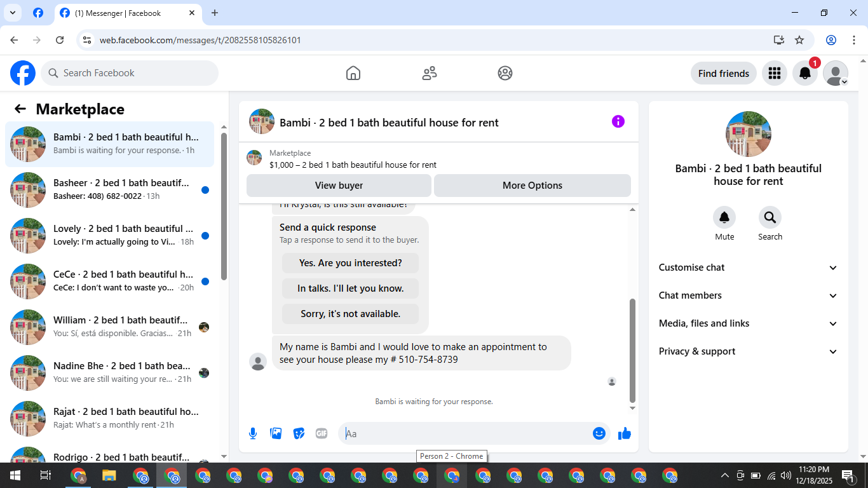This screenshot has width=868, height=488.
Task: Click the Search Facebook field
Action: pyautogui.click(x=130, y=73)
